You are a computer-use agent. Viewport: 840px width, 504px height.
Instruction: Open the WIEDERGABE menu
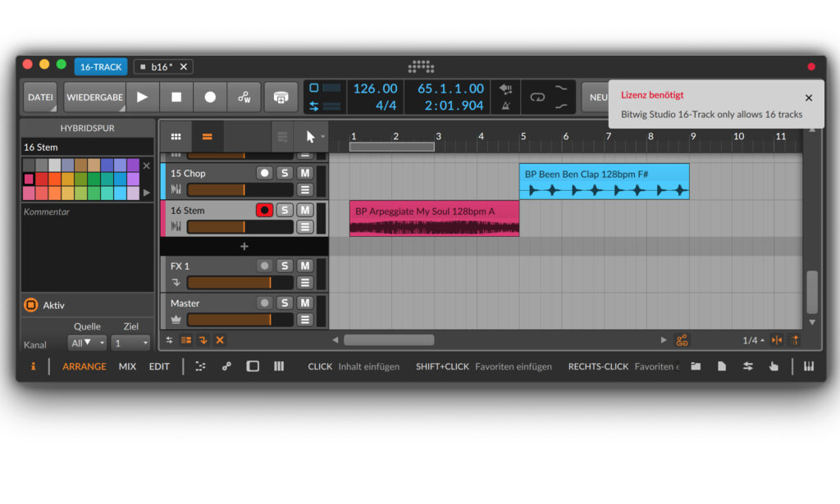click(95, 97)
